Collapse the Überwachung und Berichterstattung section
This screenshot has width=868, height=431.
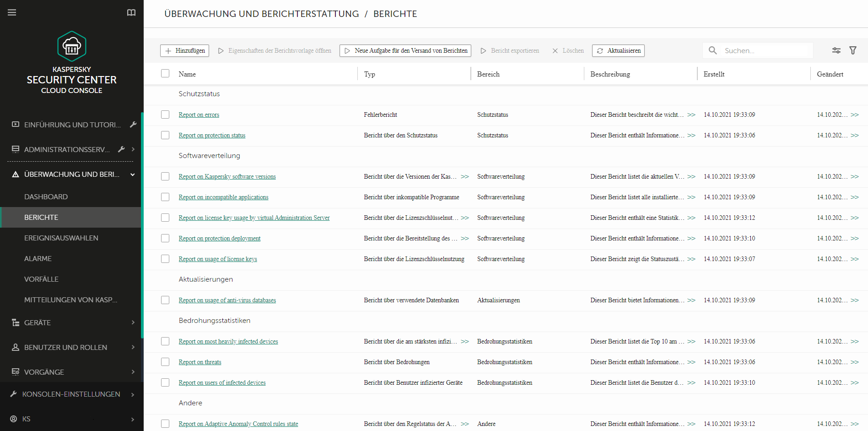click(132, 175)
